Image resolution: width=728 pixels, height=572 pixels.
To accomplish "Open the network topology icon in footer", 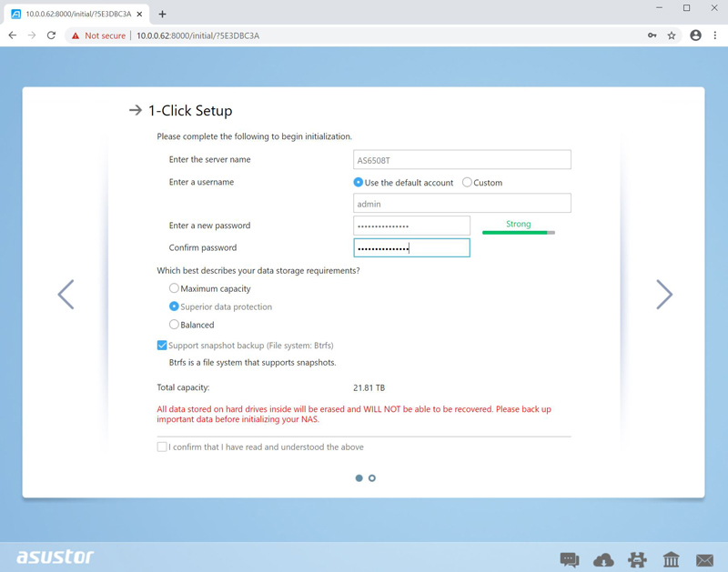I will tap(637, 560).
